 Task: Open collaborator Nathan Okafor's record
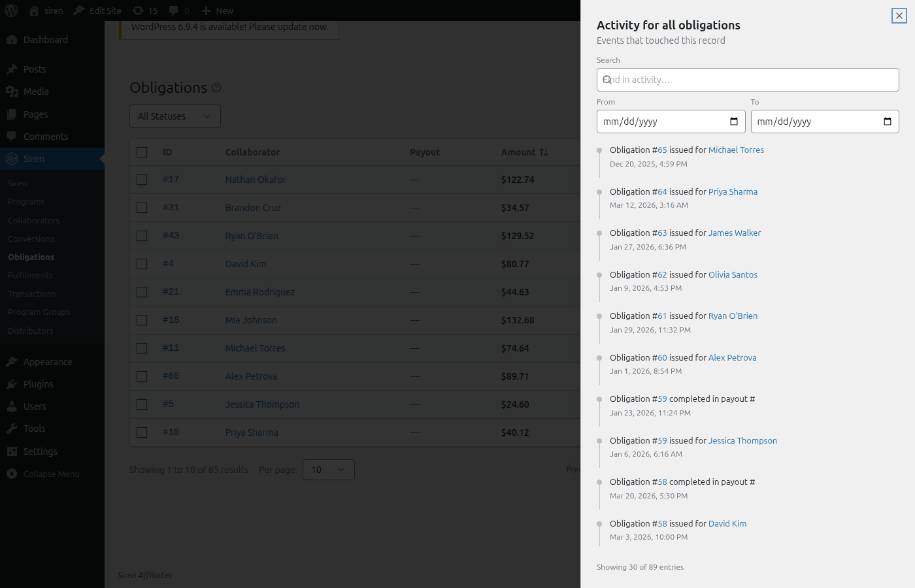point(256,179)
